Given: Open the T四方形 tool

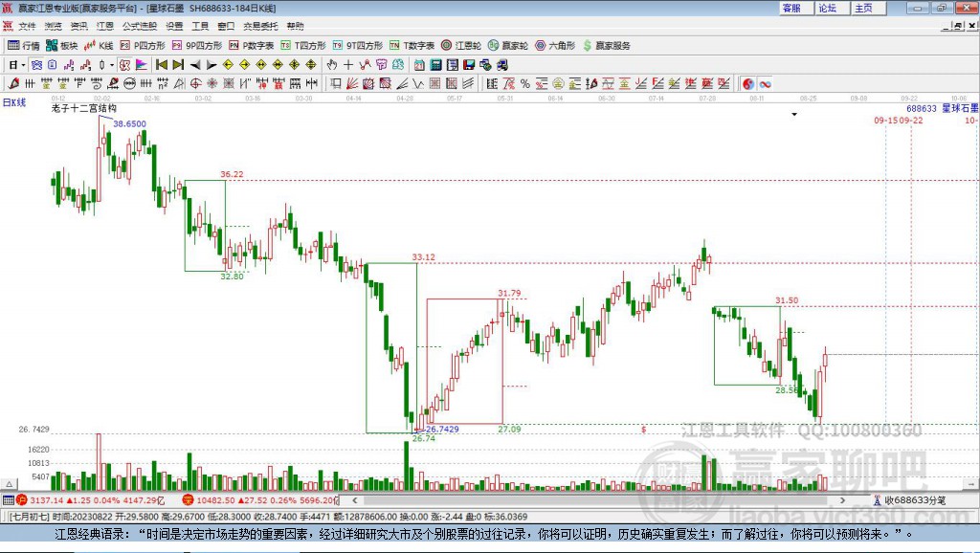Looking at the screenshot, I should pyautogui.click(x=303, y=46).
